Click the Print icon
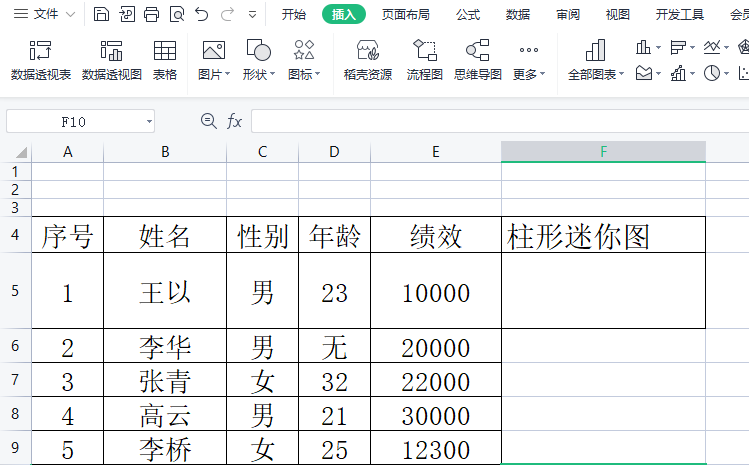Image resolution: width=749 pixels, height=465 pixels. [x=151, y=15]
